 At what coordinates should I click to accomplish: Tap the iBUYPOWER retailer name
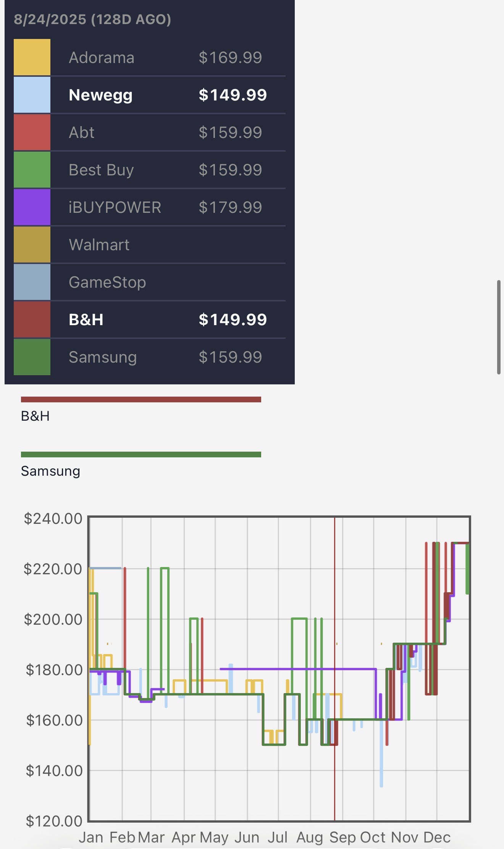115,207
